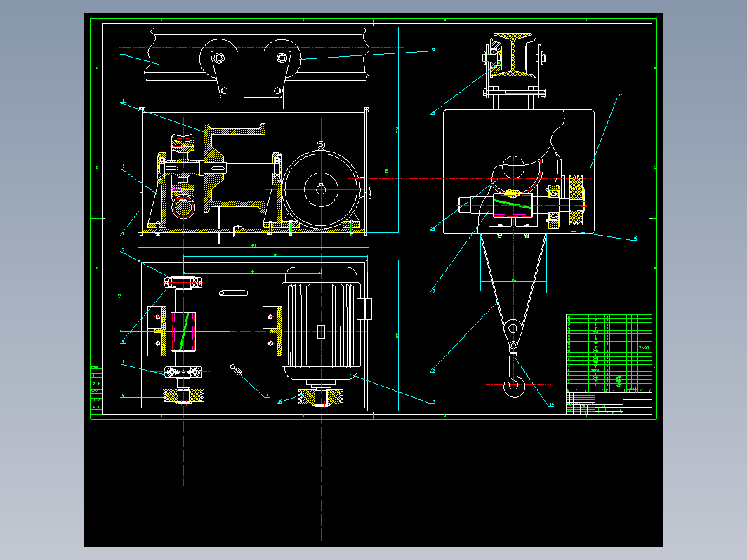Click the motor's circular end-view center
This screenshot has height=560, width=747.
pyautogui.click(x=321, y=189)
